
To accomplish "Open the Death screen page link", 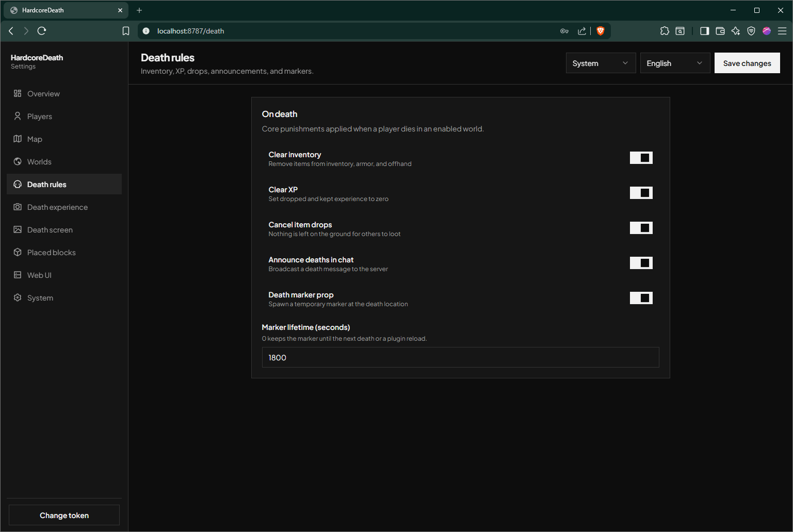I will [64, 229].
